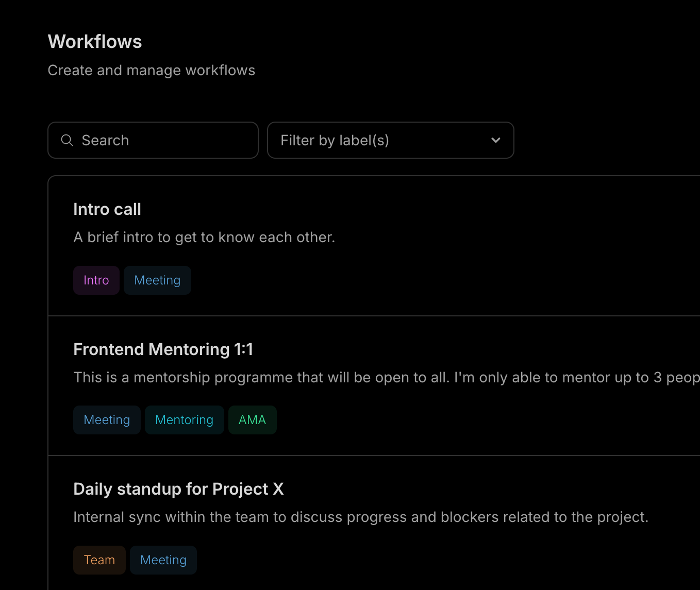The image size is (700, 590).
Task: Click the magnifying glass search icon
Action: [67, 140]
